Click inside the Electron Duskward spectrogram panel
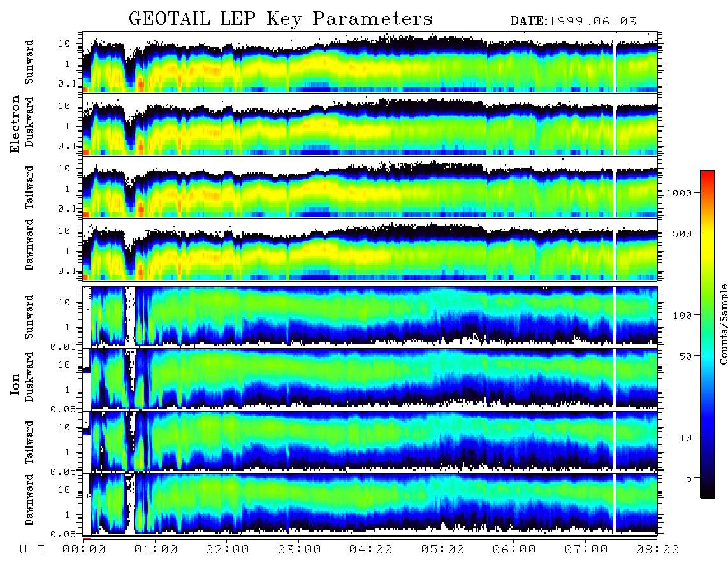Viewport: 728px width, 561px height. 370,124
